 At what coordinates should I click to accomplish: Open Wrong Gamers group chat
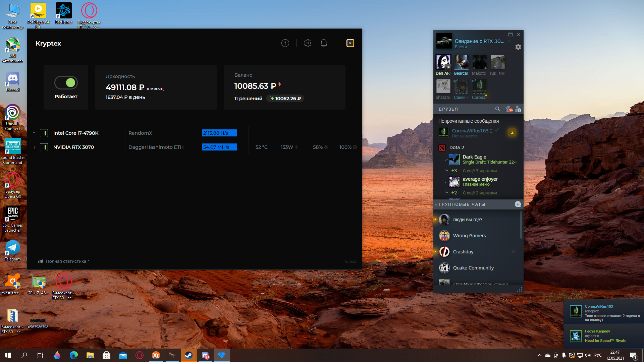(x=469, y=236)
